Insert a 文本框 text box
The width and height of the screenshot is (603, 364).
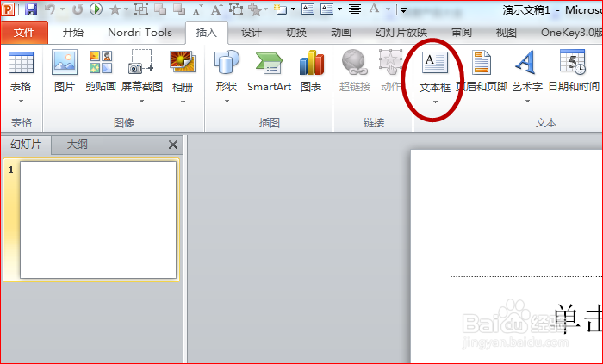(435, 72)
